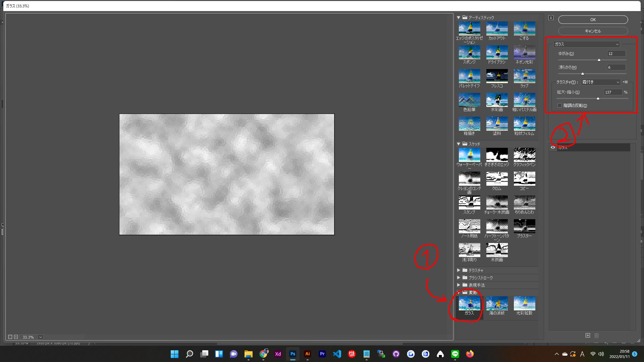Click the delete effect layer trash icon
Viewport: 644px width, 362px height.
(596, 336)
